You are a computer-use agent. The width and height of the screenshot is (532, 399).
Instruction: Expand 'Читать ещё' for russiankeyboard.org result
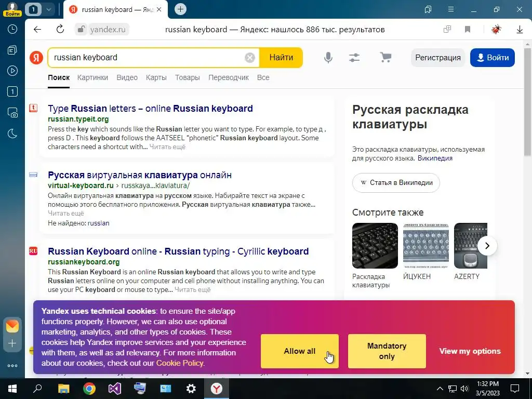coord(192,290)
